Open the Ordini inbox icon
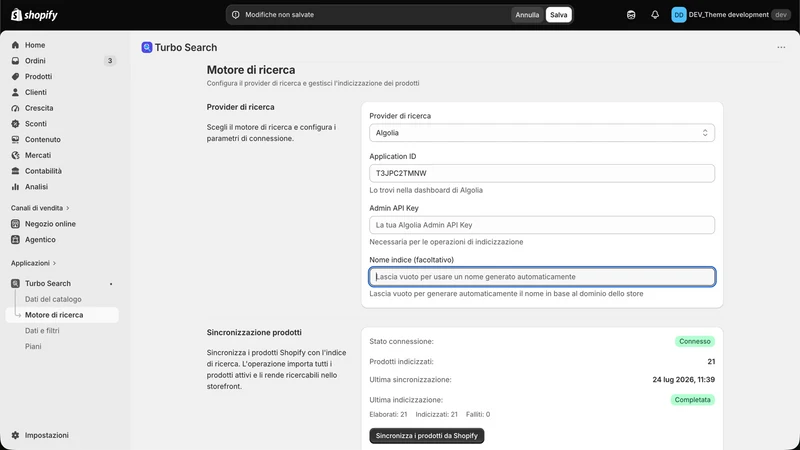The height and width of the screenshot is (450, 800). point(15,61)
